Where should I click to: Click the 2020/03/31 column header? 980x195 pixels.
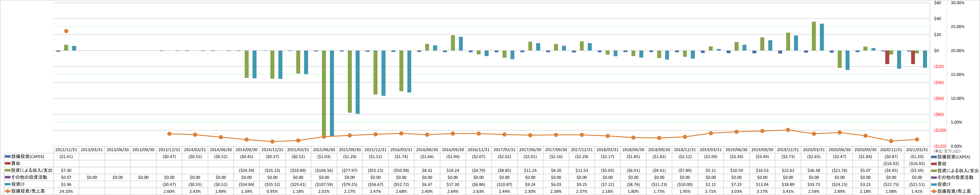(x=814, y=150)
